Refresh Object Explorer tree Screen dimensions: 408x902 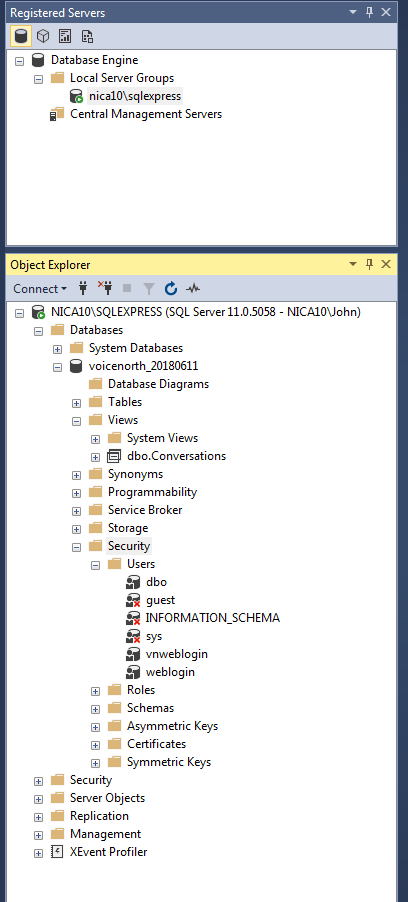(171, 288)
